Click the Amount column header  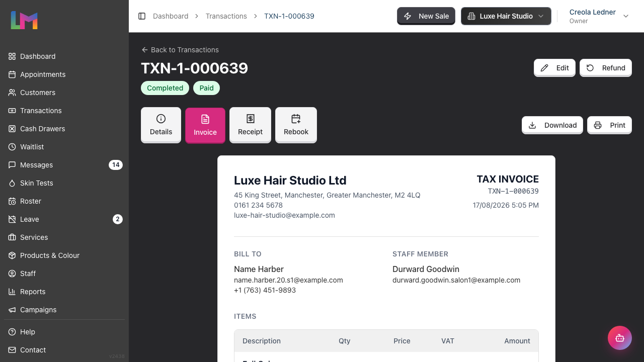coord(517,341)
